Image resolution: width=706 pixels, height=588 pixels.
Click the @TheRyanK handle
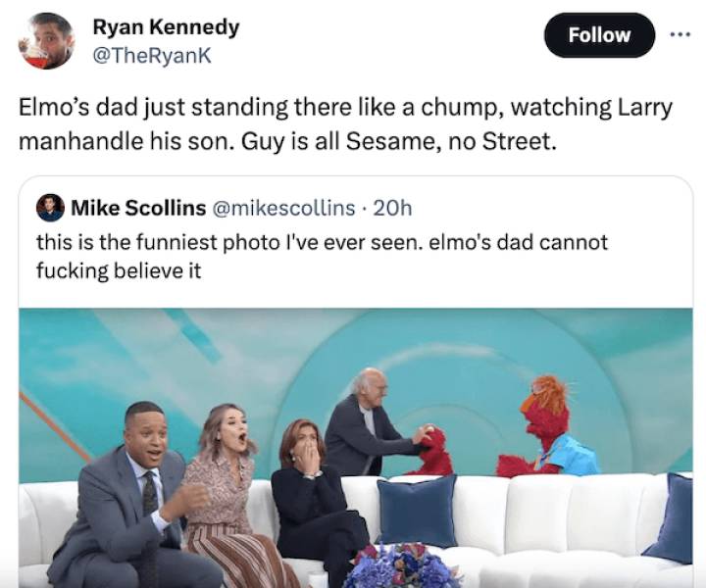click(151, 56)
